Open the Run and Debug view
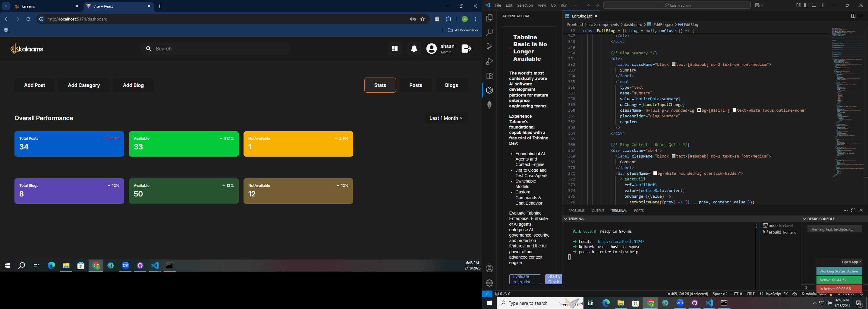 pyautogui.click(x=489, y=61)
